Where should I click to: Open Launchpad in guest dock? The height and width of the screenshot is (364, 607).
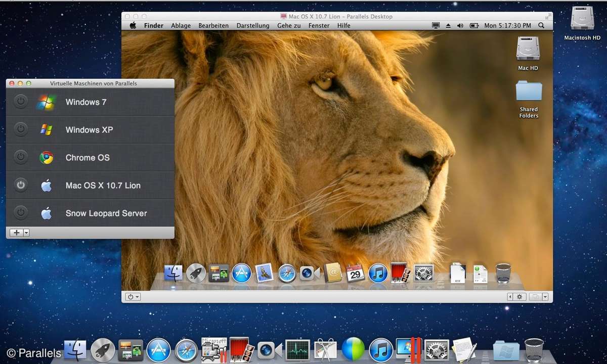pos(196,273)
